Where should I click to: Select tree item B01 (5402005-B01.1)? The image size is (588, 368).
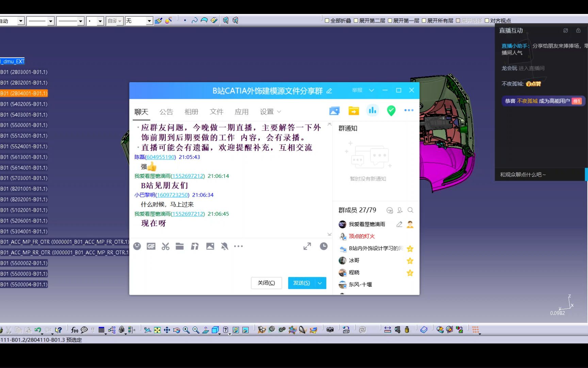[x=24, y=104]
